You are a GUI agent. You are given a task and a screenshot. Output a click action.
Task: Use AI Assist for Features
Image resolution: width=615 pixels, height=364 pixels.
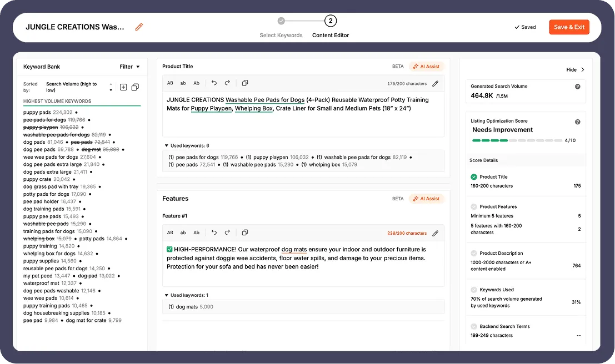[426, 199]
